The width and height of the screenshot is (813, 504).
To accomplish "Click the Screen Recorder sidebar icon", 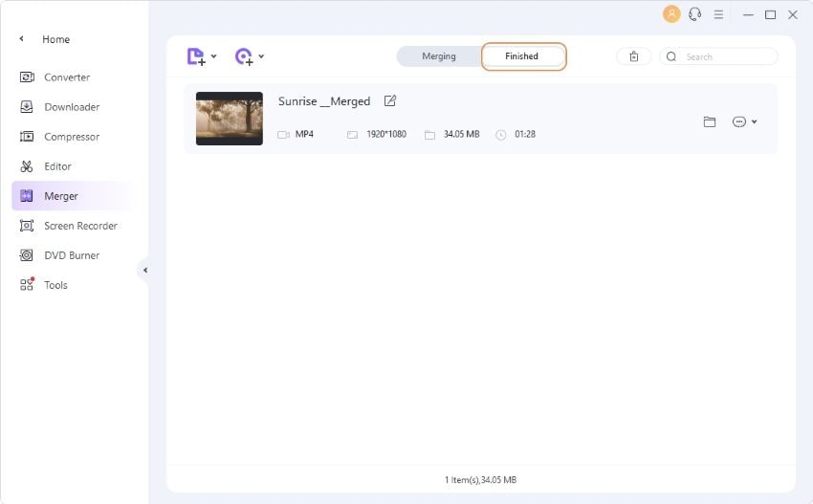I will pos(27,226).
